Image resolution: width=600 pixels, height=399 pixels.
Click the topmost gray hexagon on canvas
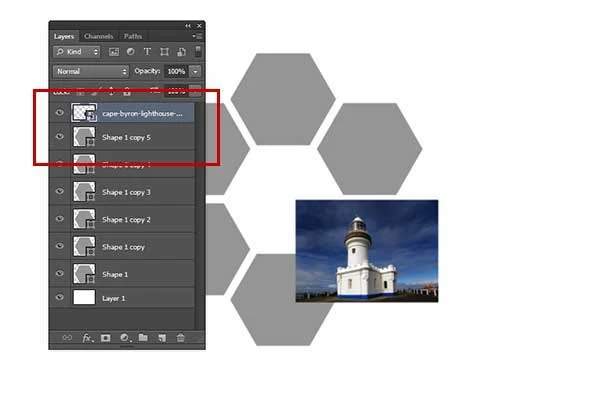(x=283, y=99)
